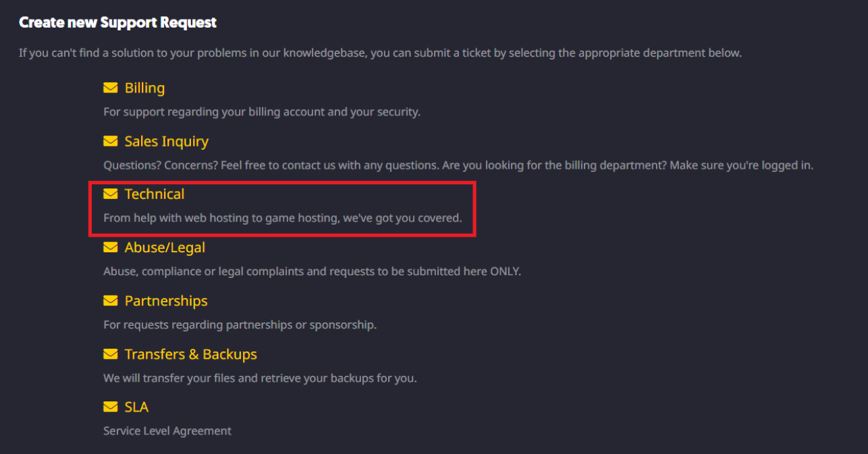Screen dimensions: 868x454
Task: Open the Abuse/Legal department link
Action: (x=165, y=248)
